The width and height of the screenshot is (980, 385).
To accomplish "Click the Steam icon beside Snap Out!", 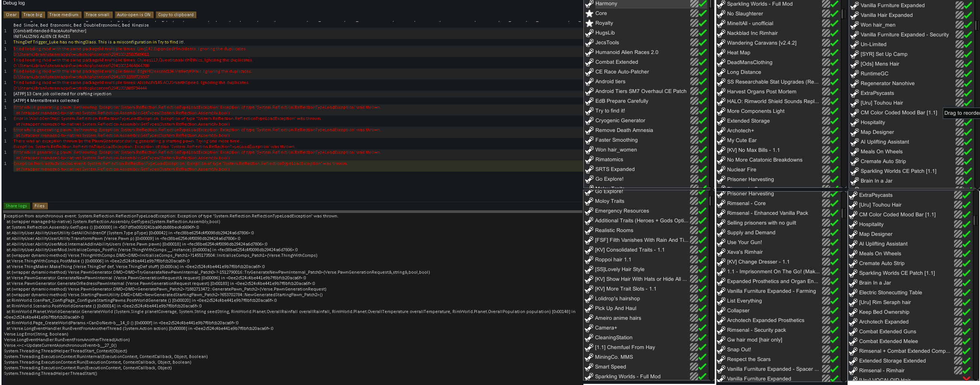I will click(x=721, y=350).
